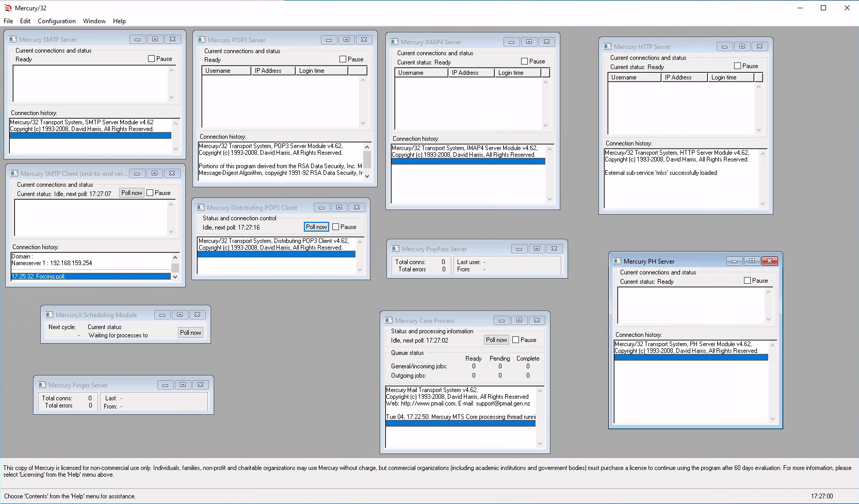The image size is (859, 504).
Task: Select 'Nameserver 1 : 192.168.159.254' line
Action: click(x=52, y=263)
